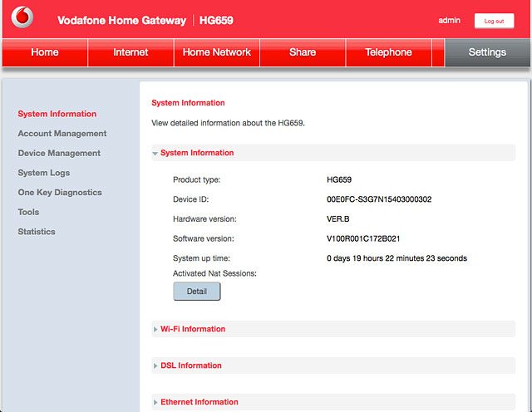
Task: Click software version V100R001C172B021
Action: point(363,238)
